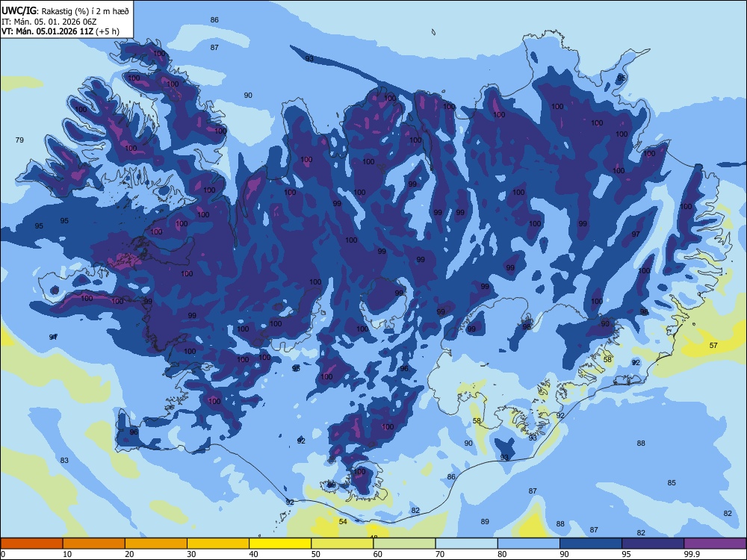Click the '0' legend tick label
This screenshot has width=747, height=560.
3,554
